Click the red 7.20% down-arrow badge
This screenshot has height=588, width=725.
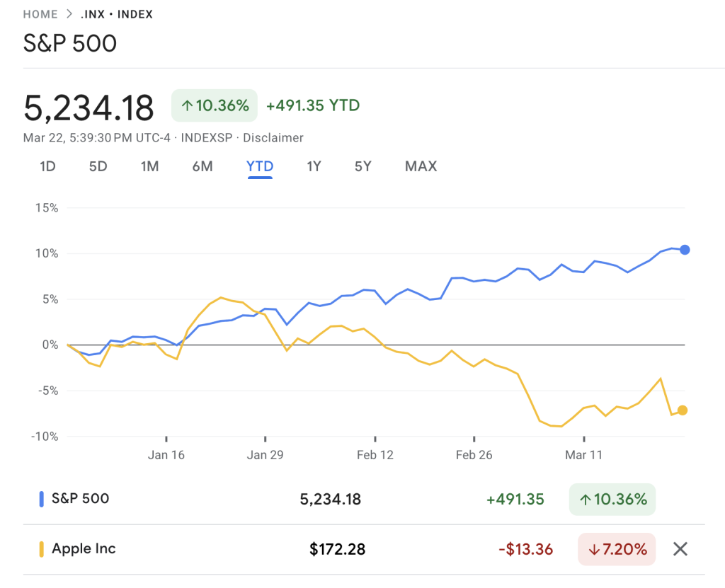(617, 549)
